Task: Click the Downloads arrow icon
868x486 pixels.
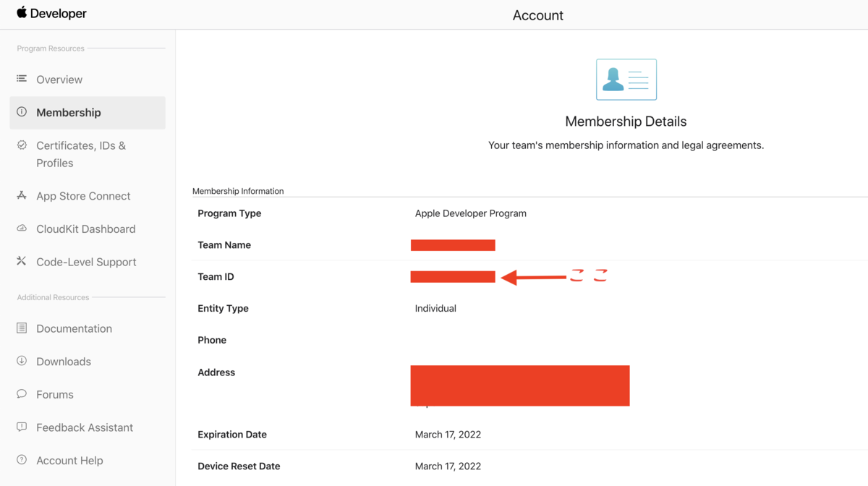Action: [22, 361]
